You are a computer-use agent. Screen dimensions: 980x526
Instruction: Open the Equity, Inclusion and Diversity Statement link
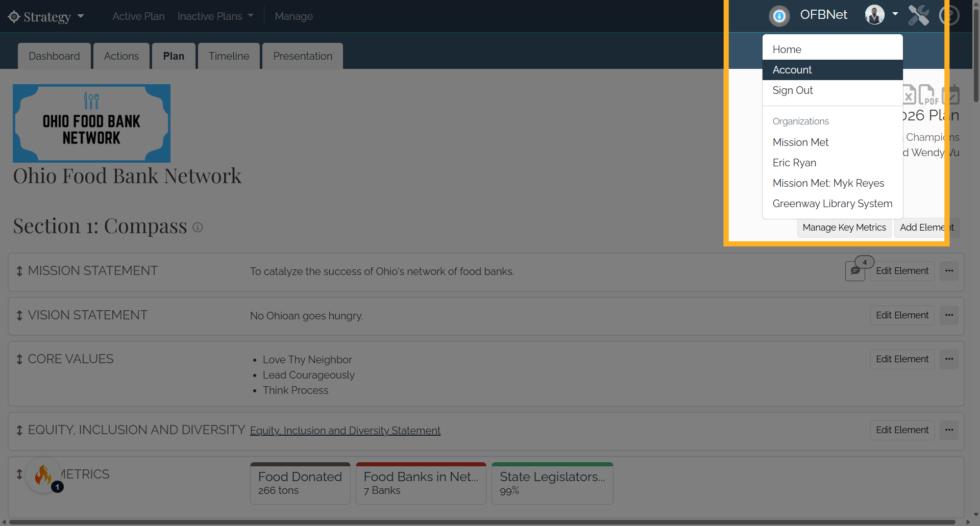click(x=345, y=431)
